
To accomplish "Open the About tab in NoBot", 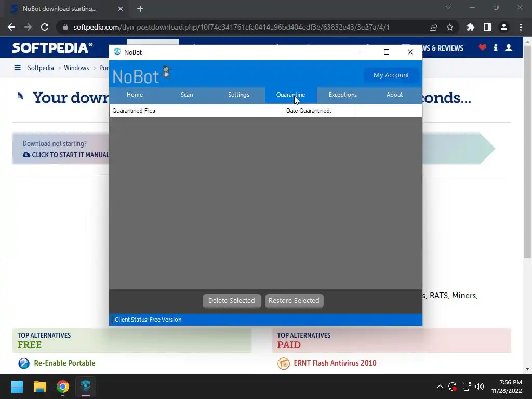I will click(x=395, y=95).
